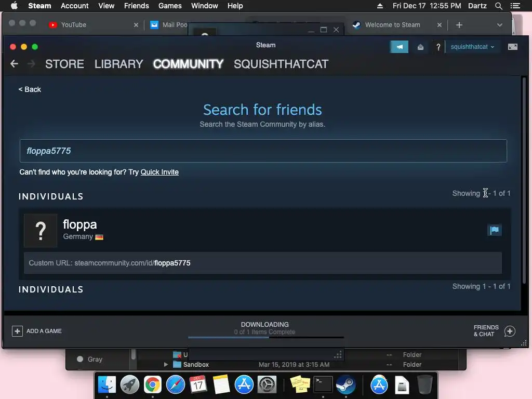
Task: Click the Steam announcements megaphone icon
Action: pos(399,47)
